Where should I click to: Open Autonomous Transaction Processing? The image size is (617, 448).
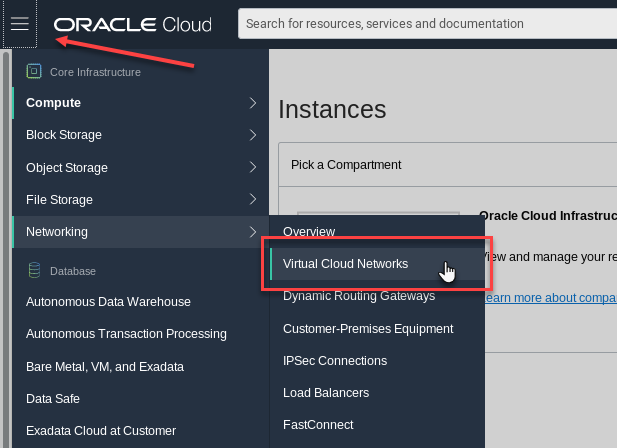[126, 334]
